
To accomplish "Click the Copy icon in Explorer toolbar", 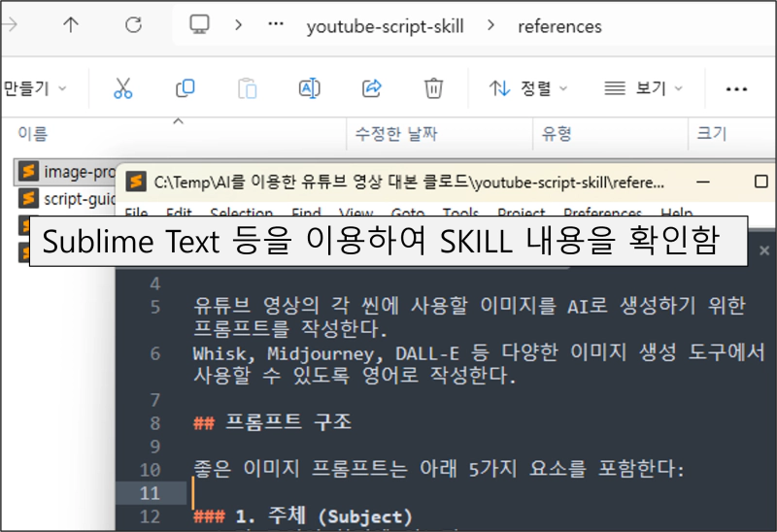I will [186, 88].
